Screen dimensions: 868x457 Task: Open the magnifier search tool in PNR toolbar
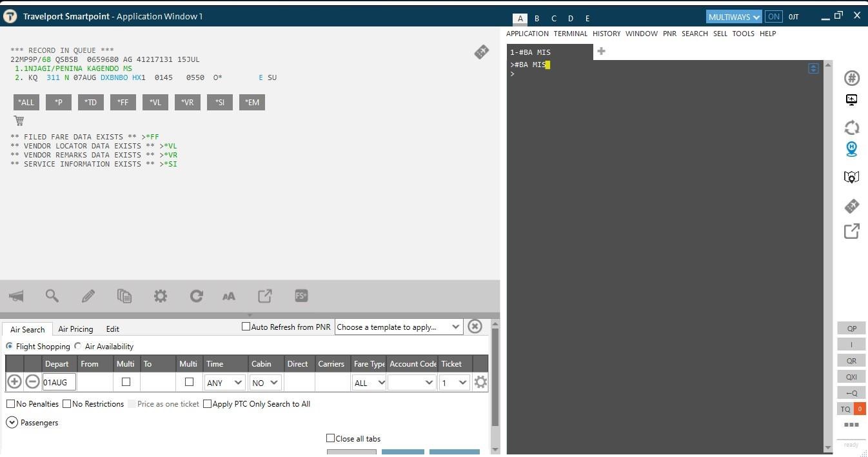point(52,296)
